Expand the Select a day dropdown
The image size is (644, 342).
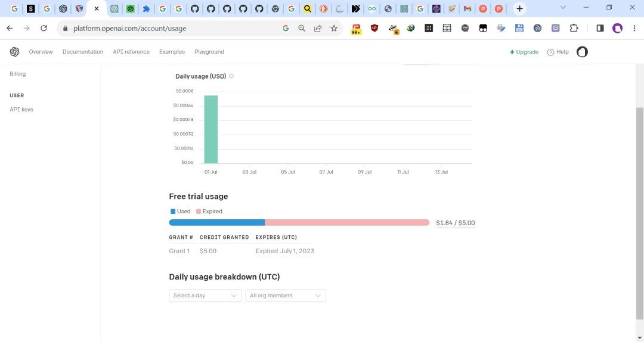pos(205,296)
